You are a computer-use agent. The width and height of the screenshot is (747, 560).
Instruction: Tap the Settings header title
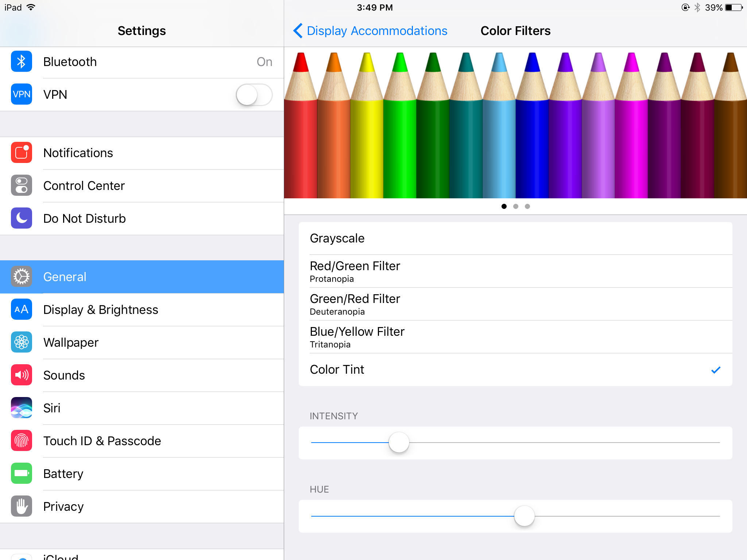(142, 31)
